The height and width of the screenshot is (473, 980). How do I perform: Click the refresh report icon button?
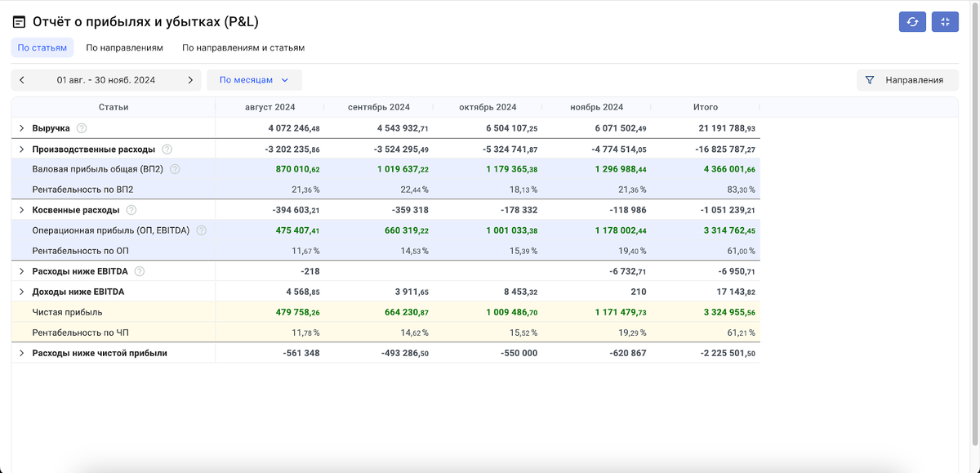tap(912, 22)
